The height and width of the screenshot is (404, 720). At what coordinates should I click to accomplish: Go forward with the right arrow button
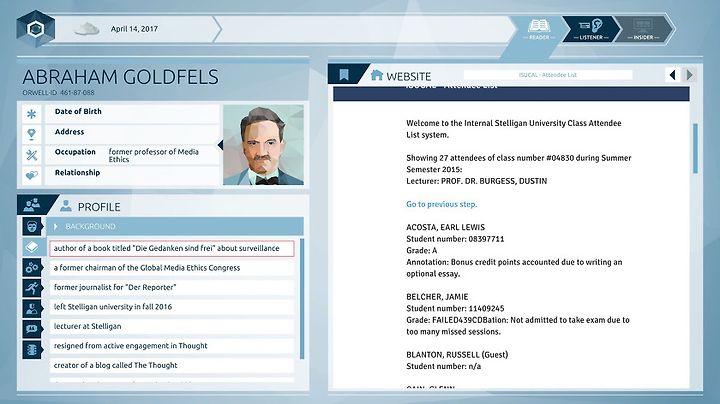(690, 75)
